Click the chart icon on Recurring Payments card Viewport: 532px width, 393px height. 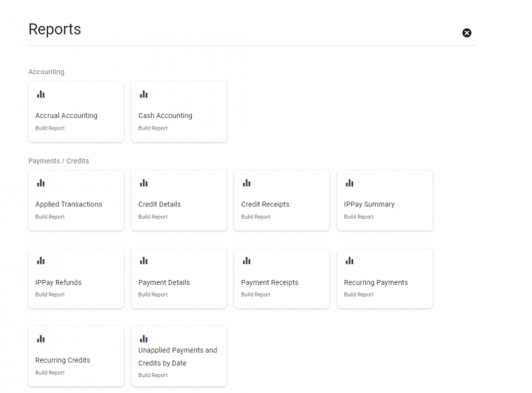pyautogui.click(x=349, y=261)
